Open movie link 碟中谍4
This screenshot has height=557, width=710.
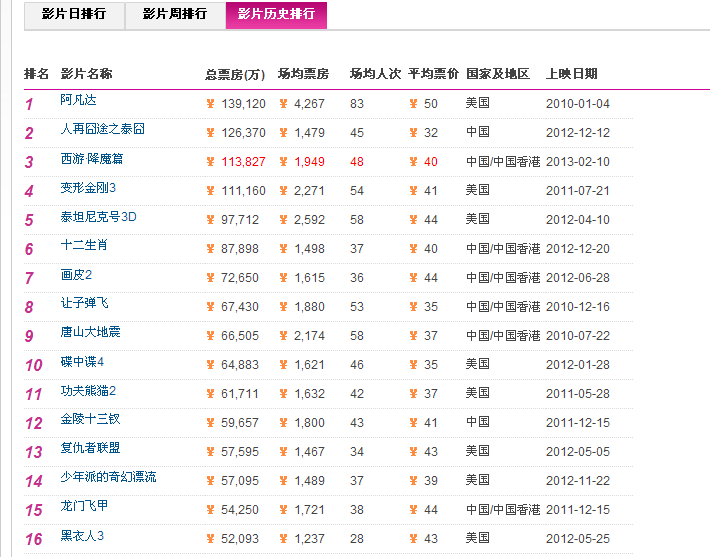[82, 361]
